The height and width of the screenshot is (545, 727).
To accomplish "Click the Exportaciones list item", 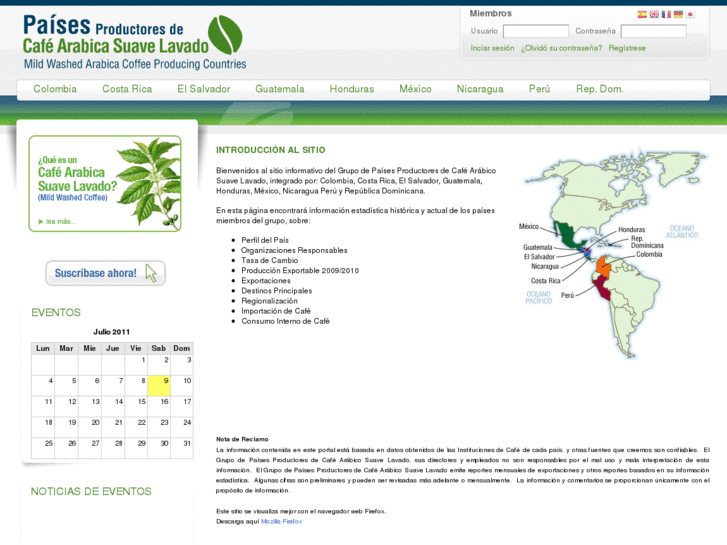I will 266,281.
